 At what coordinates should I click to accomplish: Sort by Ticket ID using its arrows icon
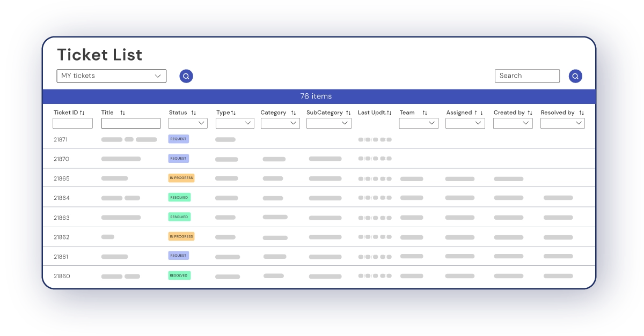82,113
